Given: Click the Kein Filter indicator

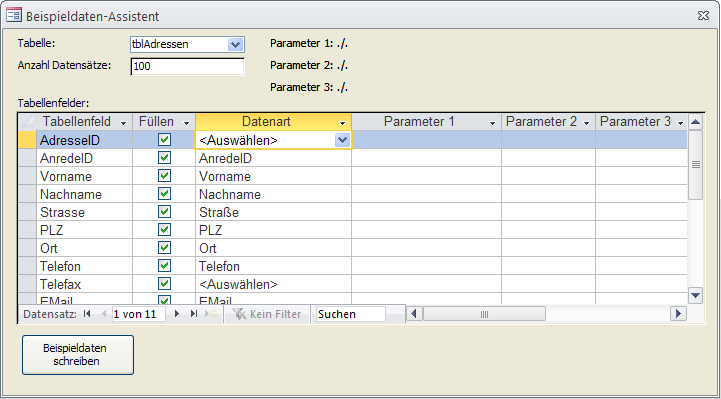Looking at the screenshot, I should (x=267, y=314).
